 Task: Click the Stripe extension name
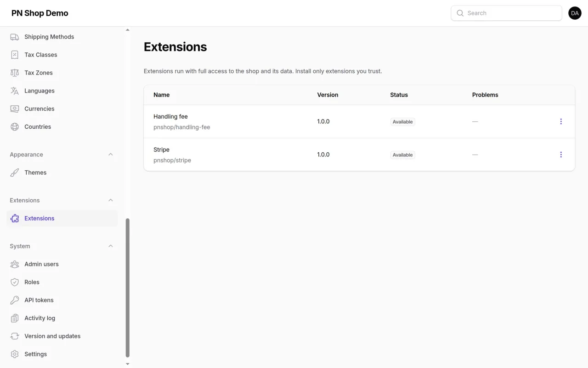tap(161, 149)
